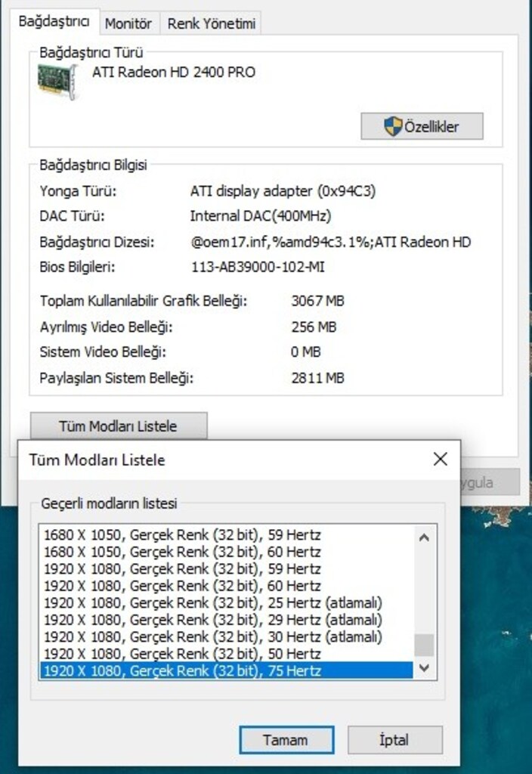
Task: Click the 3067 MB total graphics memory value
Action: tap(317, 301)
